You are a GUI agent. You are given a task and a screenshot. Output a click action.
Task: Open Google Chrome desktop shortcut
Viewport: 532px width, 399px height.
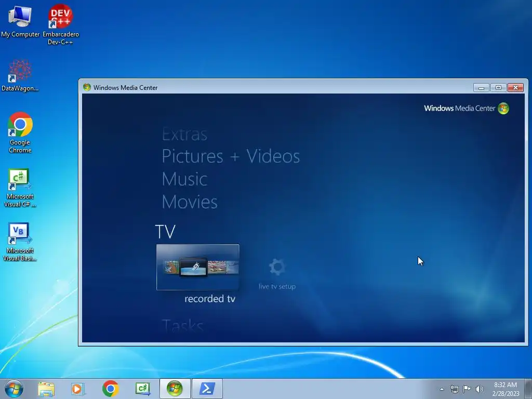click(20, 132)
